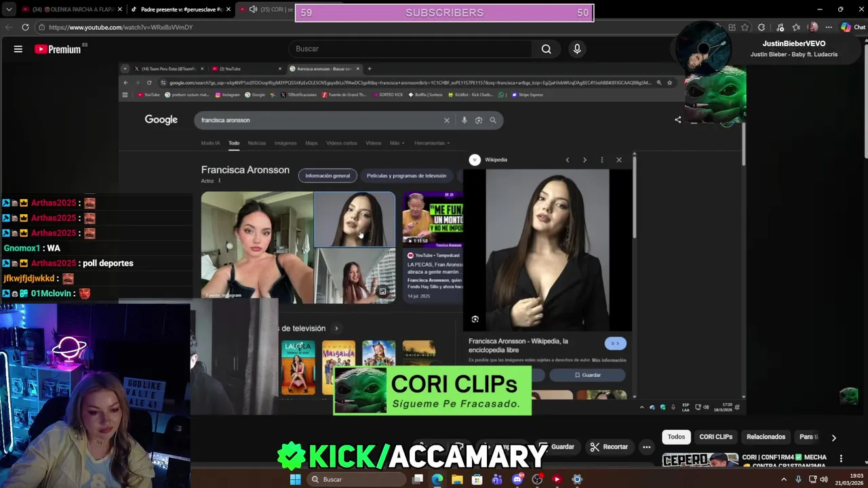Click Guardar in the image preview panel
The image size is (868, 488).
pyautogui.click(x=588, y=375)
